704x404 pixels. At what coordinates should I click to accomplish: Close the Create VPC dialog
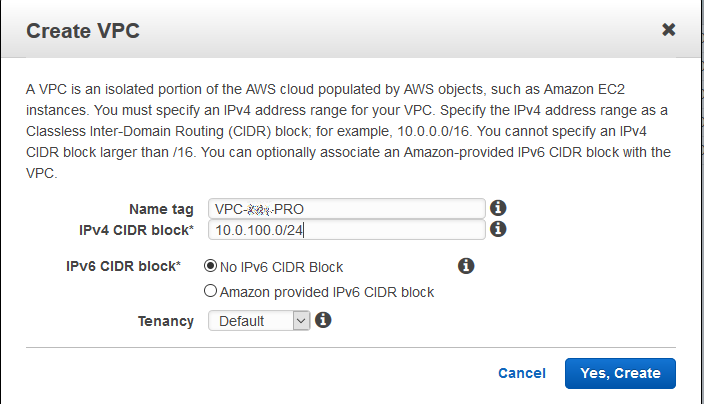[x=669, y=30]
